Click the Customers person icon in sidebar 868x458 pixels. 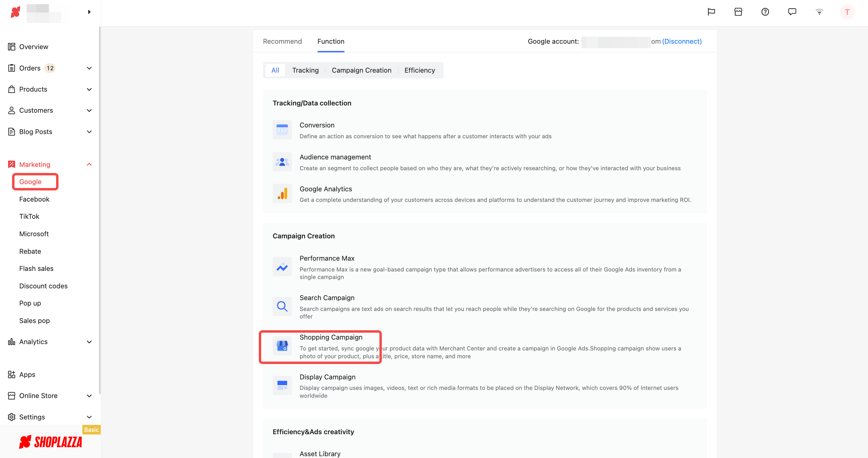[12, 110]
